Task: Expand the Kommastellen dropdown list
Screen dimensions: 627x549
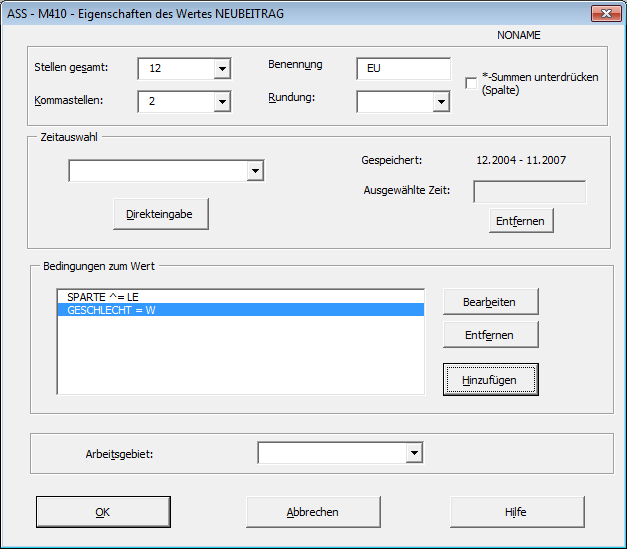Action: click(222, 101)
